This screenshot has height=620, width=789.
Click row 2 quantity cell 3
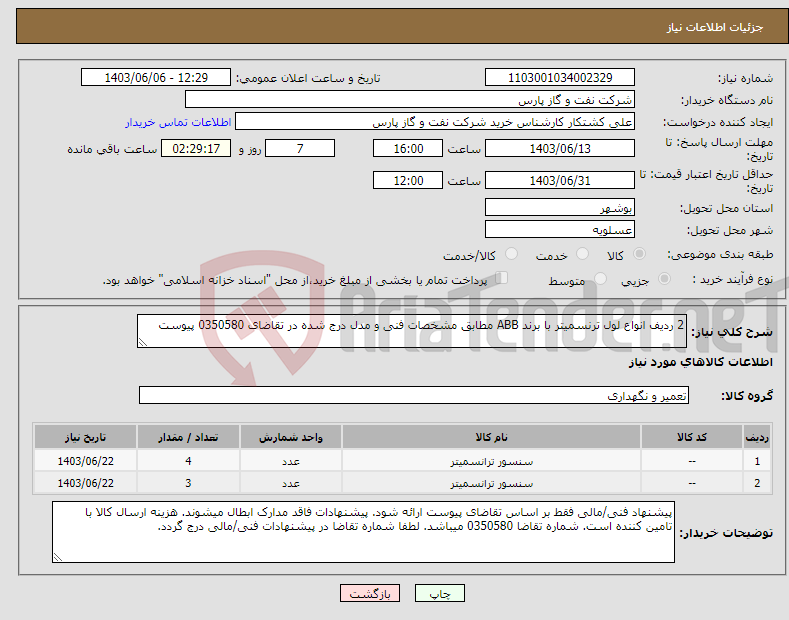tap(188, 483)
